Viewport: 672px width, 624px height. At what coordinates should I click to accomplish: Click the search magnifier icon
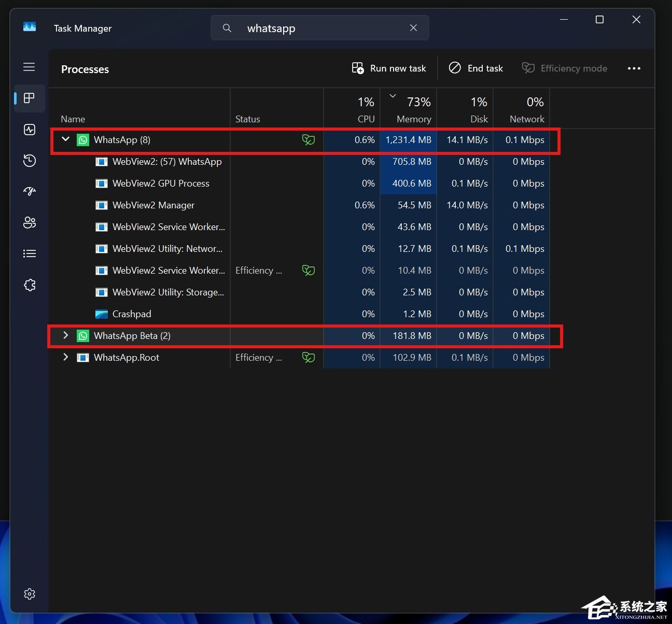point(227,28)
